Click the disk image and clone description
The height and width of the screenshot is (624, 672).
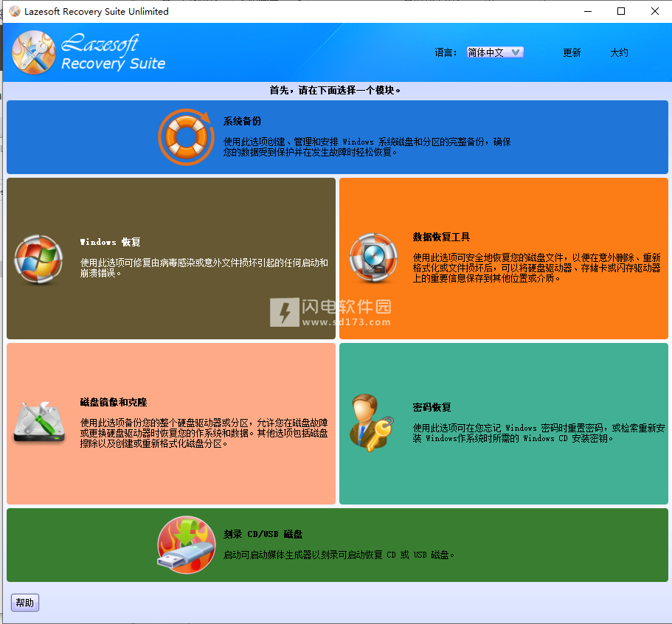click(x=204, y=433)
